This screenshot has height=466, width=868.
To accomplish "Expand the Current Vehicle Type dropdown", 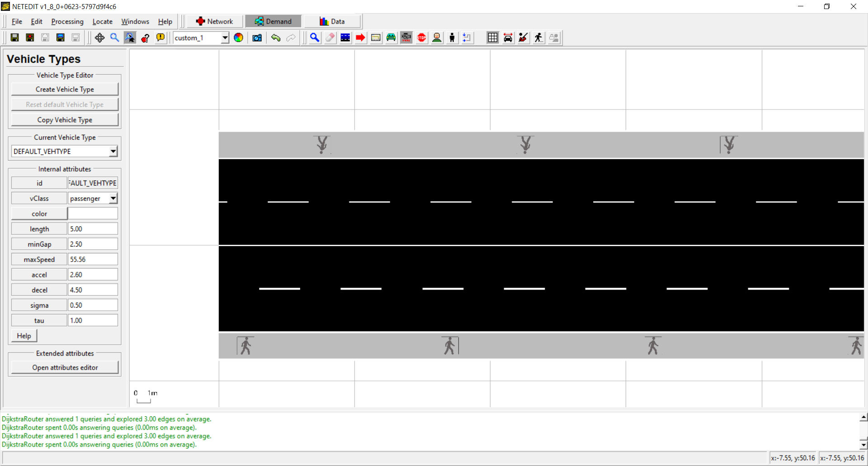I will click(113, 152).
